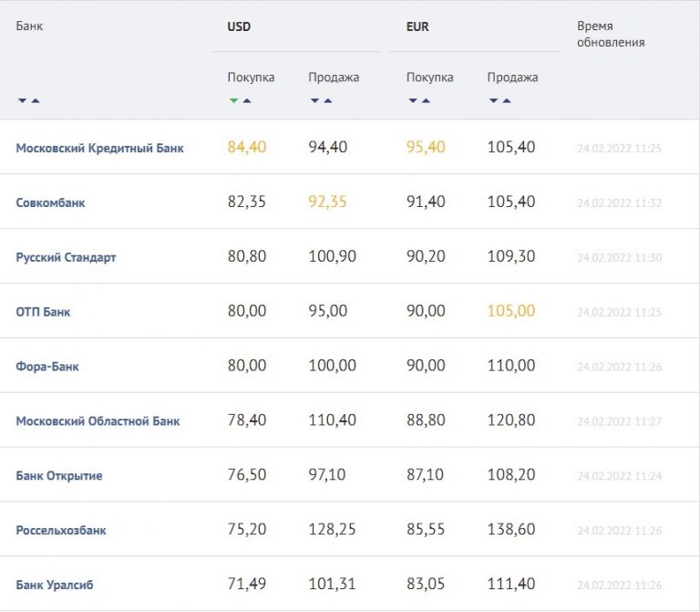700x612 pixels.
Task: Select Русский Стандарт USD sell 100,90
Action: (332, 256)
